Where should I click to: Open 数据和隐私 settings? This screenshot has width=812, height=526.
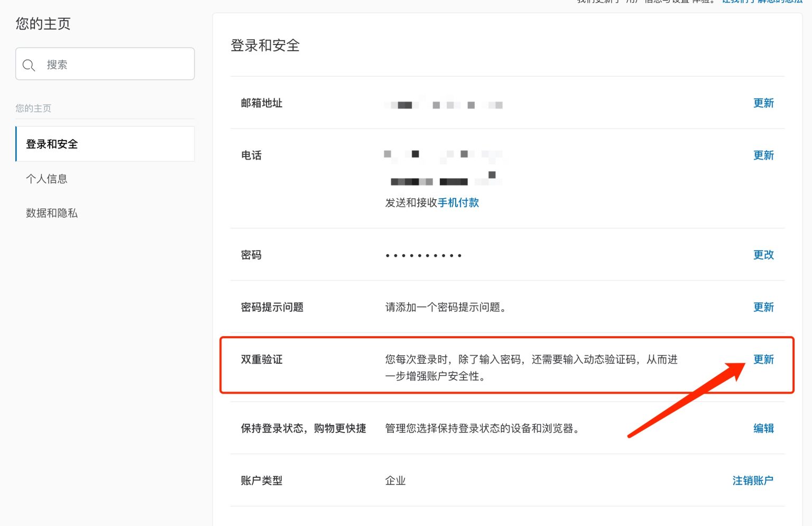[52, 213]
